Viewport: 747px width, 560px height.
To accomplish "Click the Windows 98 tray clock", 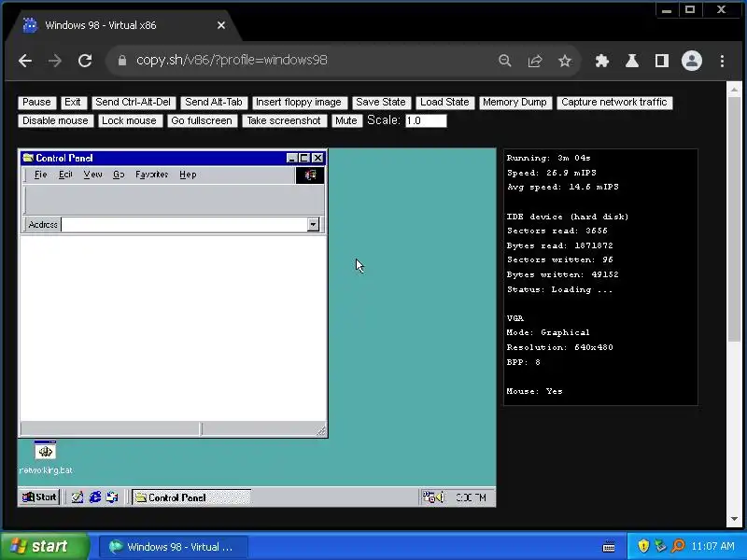I will tap(471, 497).
